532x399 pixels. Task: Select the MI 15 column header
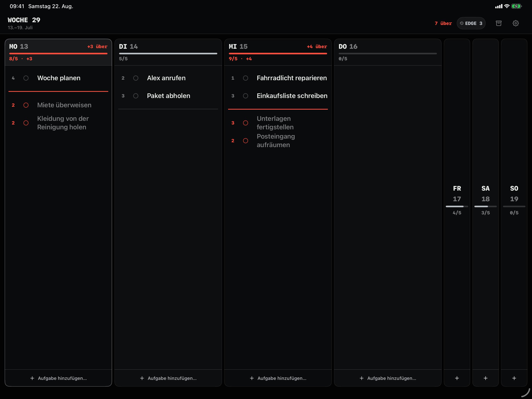tap(278, 52)
